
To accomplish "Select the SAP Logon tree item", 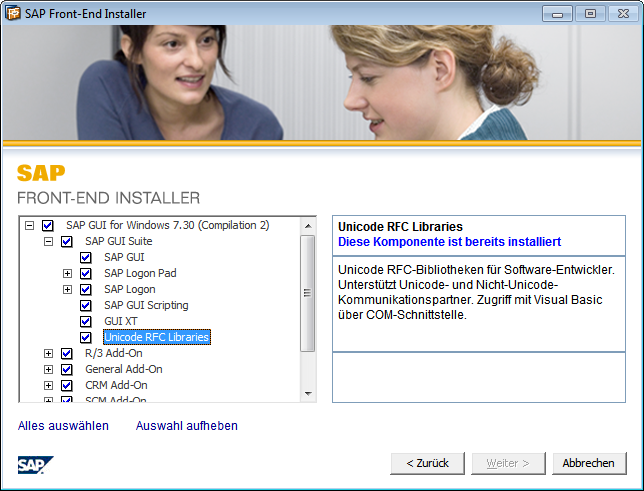I will click(130, 289).
